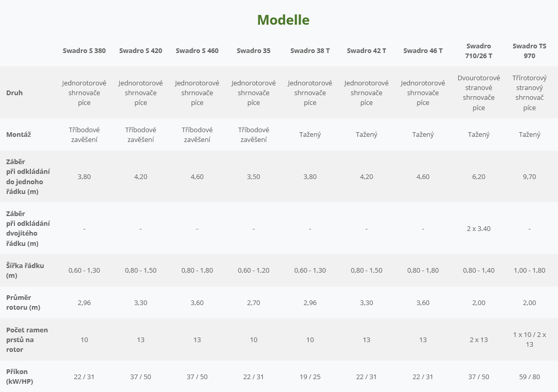
Task: Click Tažený cell for Swadro 38 T
Action: click(x=310, y=134)
